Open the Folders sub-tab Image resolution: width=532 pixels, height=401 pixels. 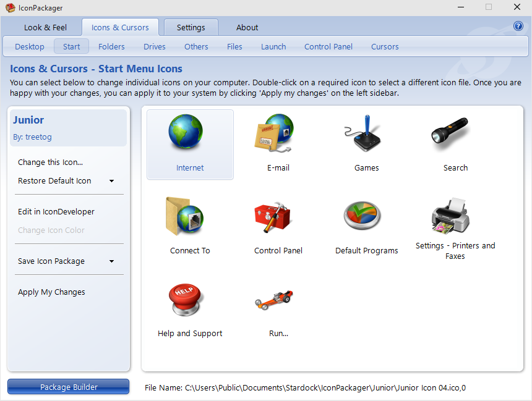tap(111, 46)
